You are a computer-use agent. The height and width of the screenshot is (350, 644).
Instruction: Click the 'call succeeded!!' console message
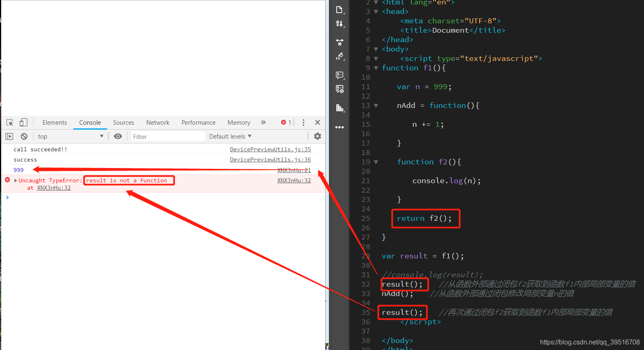pyautogui.click(x=40, y=149)
